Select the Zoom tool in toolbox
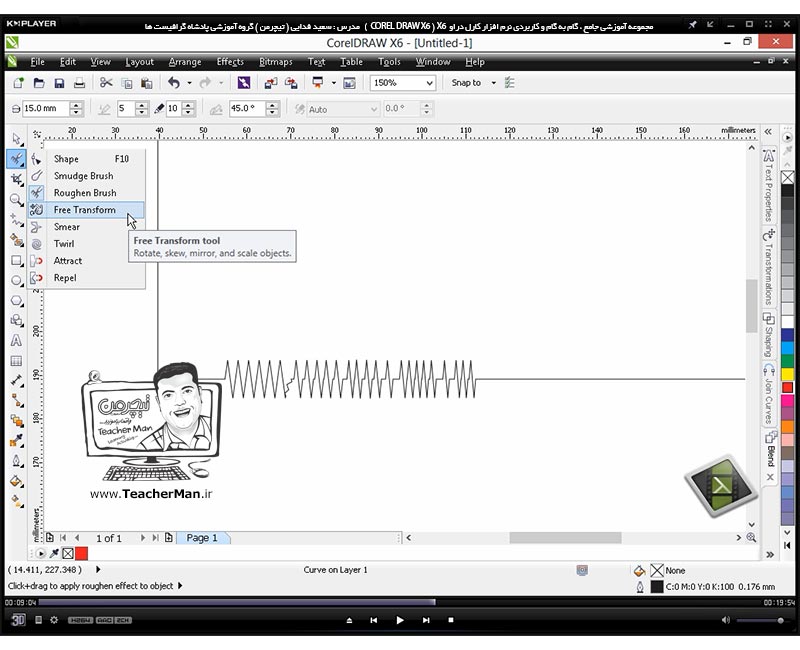Screen dimensions: 800x650 point(16,199)
